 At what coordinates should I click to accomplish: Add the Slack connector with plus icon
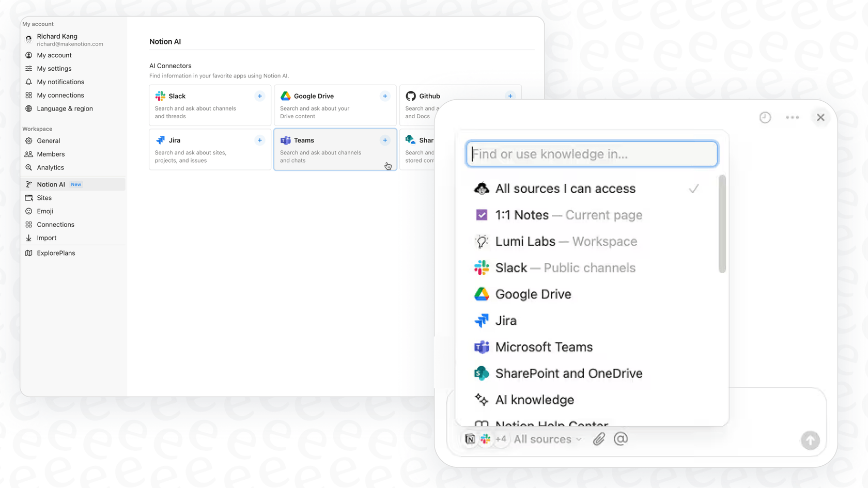pos(260,96)
